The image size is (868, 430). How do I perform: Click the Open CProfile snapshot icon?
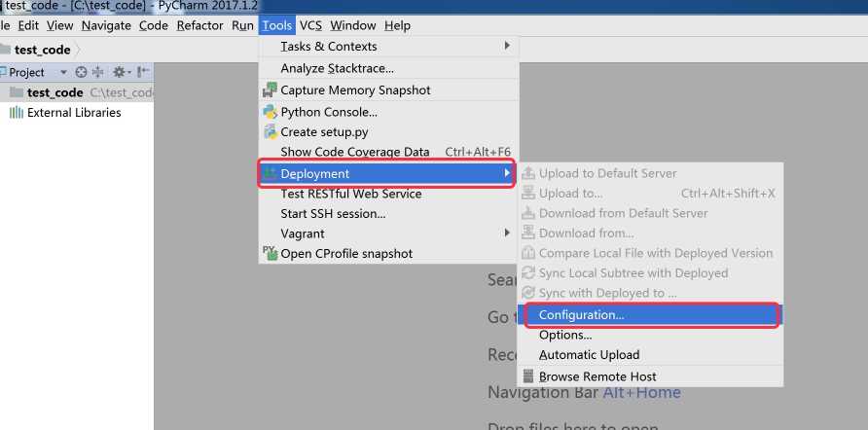click(270, 253)
